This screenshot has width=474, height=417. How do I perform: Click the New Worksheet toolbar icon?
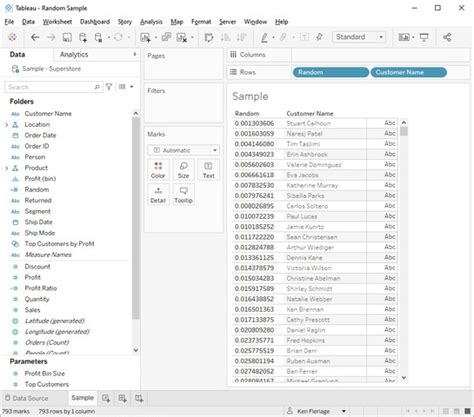[145, 37]
